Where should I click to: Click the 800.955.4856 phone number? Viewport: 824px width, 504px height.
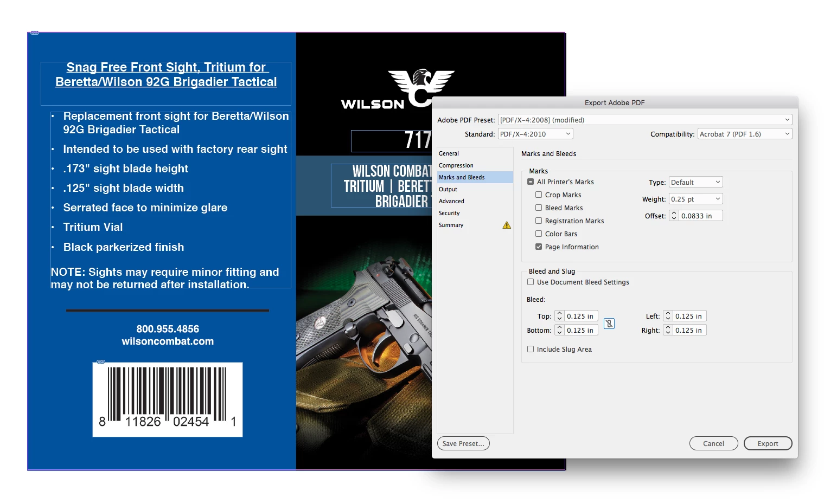(x=168, y=329)
